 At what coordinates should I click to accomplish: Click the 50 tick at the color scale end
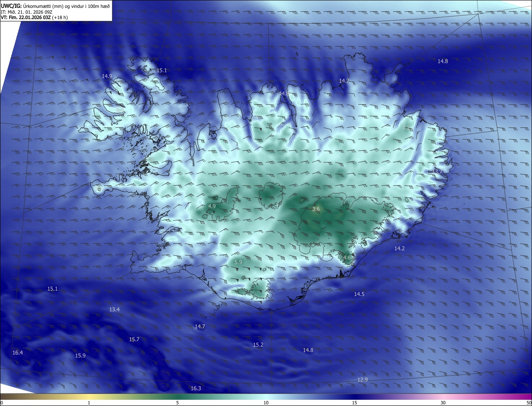pos(529,403)
